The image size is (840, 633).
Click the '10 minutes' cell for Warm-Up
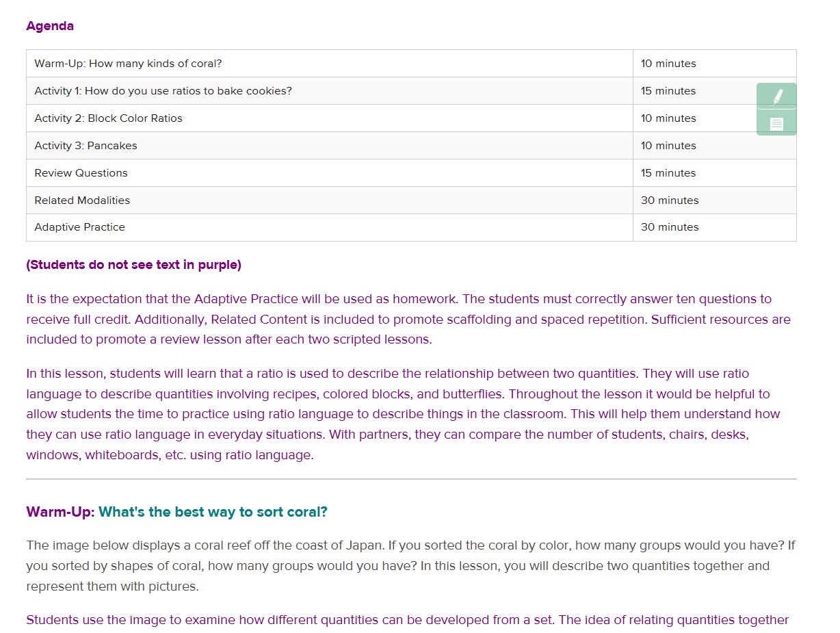(x=715, y=64)
